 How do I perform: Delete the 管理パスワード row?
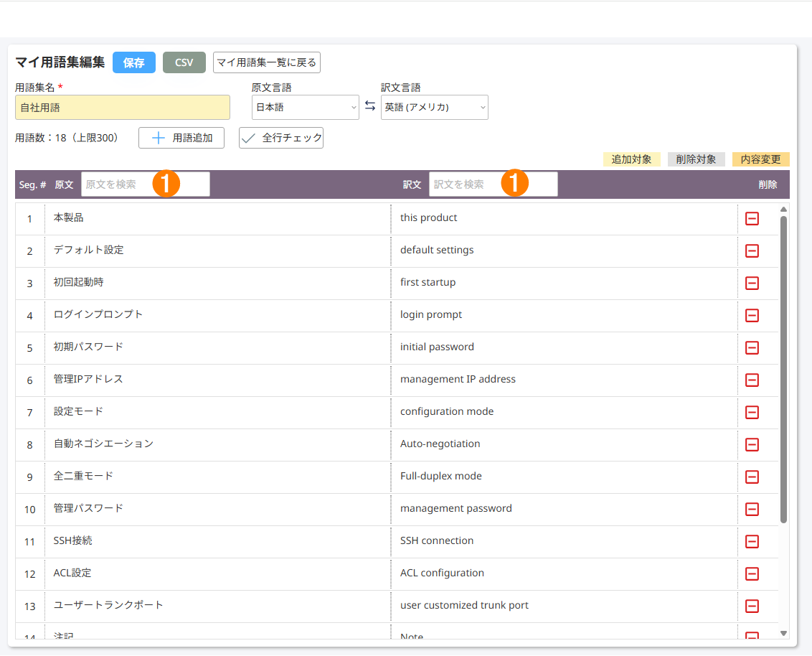(x=752, y=509)
